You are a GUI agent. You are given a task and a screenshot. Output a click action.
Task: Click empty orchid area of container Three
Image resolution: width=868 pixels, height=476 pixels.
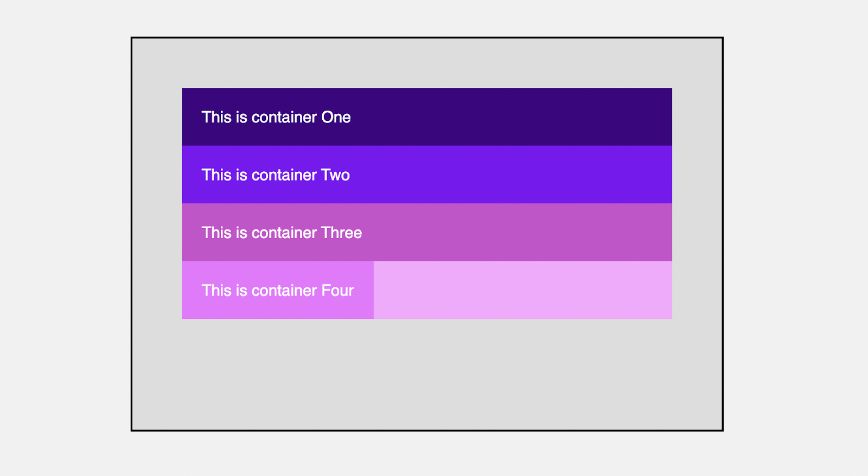click(x=515, y=233)
